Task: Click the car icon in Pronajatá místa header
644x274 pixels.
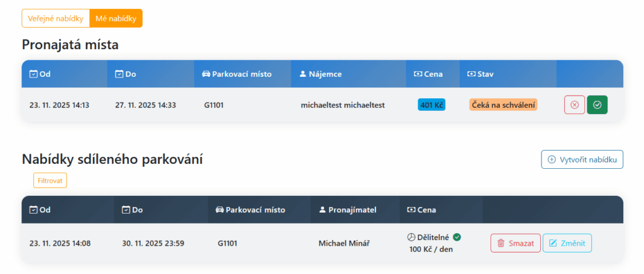Action: (x=206, y=74)
